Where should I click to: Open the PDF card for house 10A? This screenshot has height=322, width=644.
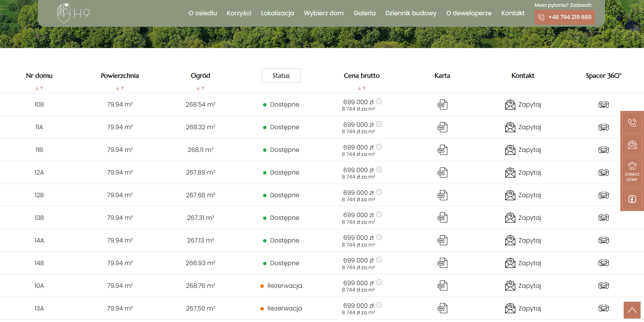pyautogui.click(x=442, y=285)
